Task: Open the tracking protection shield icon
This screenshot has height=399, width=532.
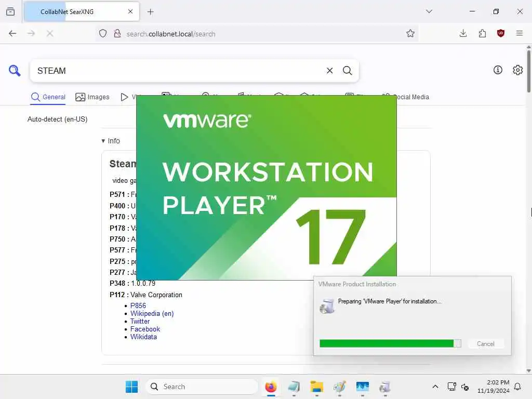Action: coord(103,33)
